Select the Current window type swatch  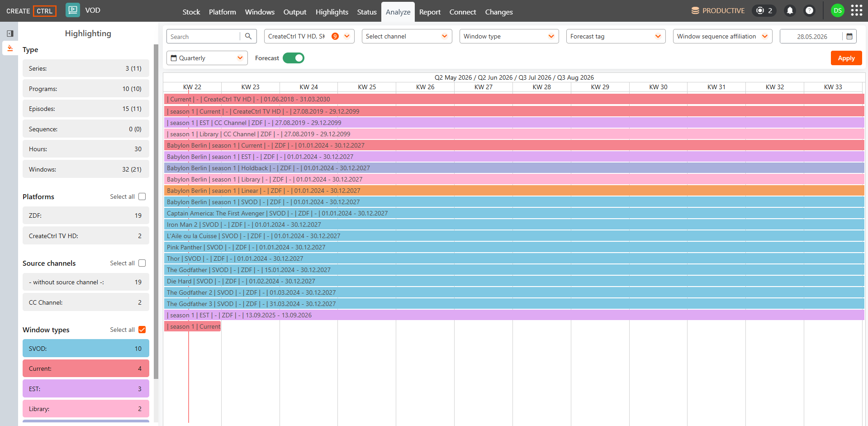(86, 369)
